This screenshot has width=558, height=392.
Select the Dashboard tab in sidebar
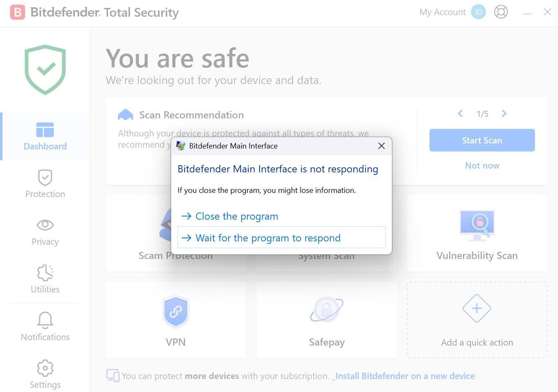click(x=45, y=136)
